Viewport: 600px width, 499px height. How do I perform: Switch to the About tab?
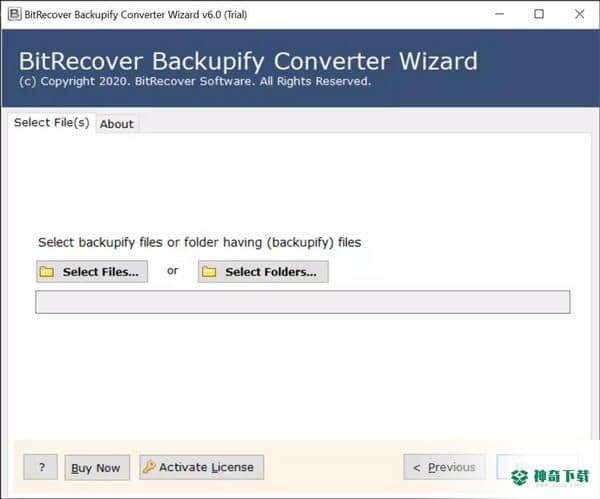click(117, 124)
